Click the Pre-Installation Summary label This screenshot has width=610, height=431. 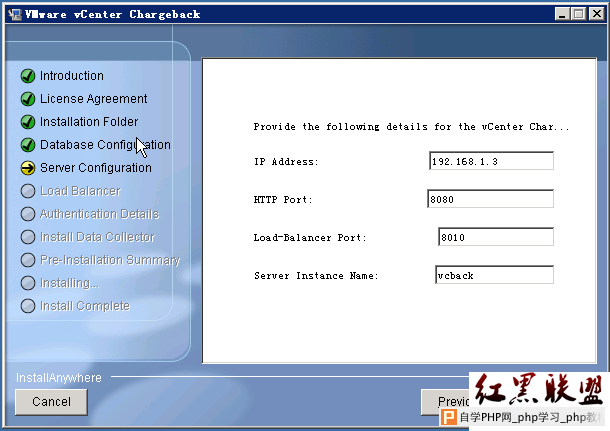coord(110,260)
